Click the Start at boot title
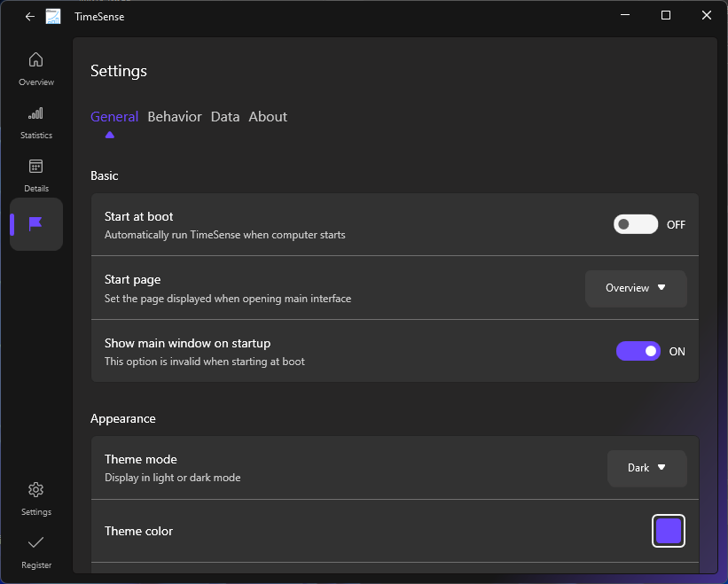728x584 pixels. point(139,216)
